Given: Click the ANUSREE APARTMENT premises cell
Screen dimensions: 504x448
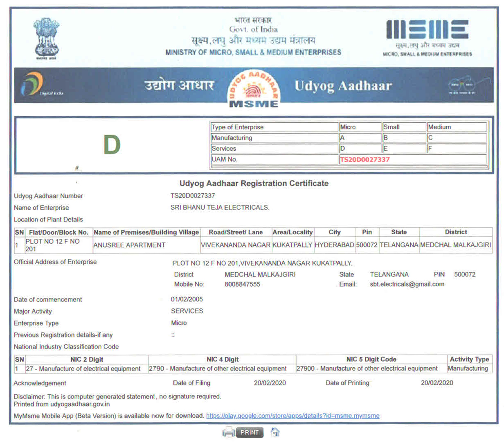Looking at the screenshot, I should click(129, 245).
